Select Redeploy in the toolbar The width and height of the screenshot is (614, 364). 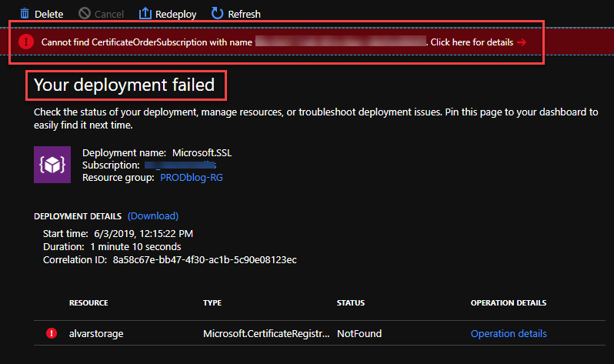click(x=176, y=15)
